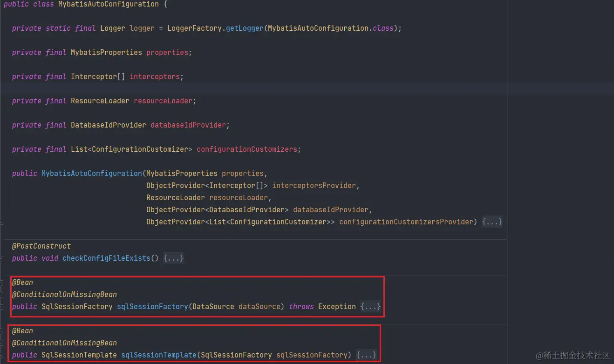The image size is (614, 364).
Task: Click the blue sqlSessionFactory method name
Action: coord(152,307)
